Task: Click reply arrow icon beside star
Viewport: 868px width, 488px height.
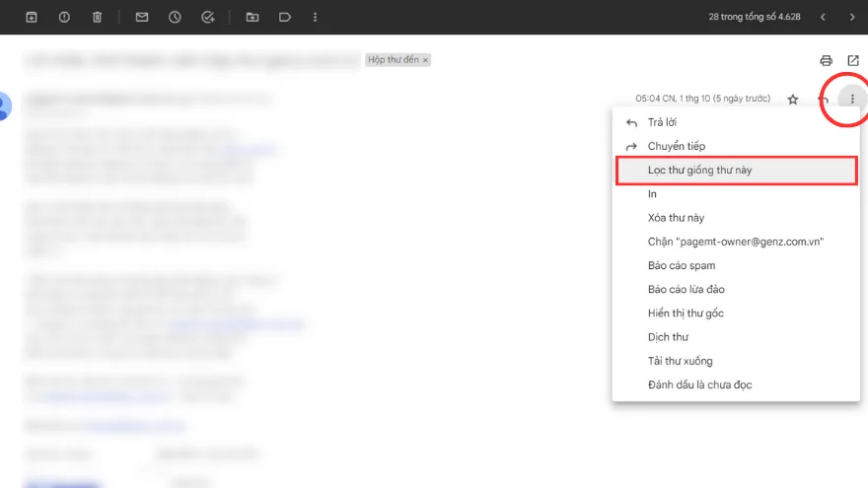Action: tap(824, 99)
